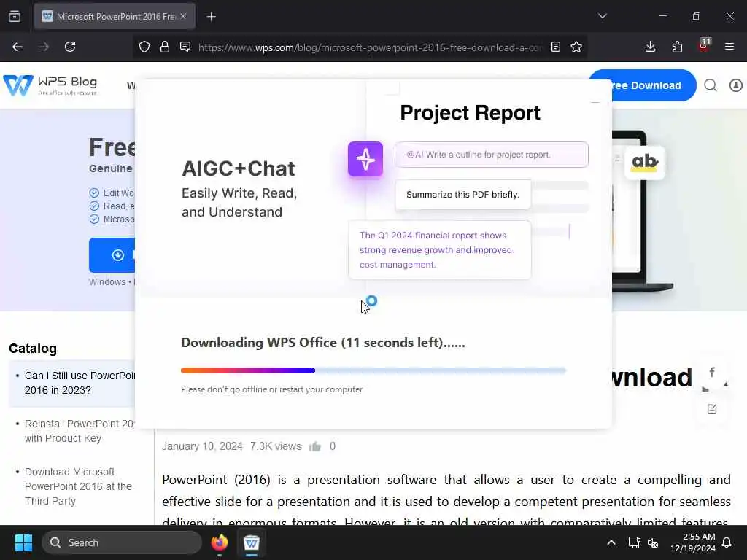The width and height of the screenshot is (747, 560).
Task: Open the user account profile icon
Action: 735,85
